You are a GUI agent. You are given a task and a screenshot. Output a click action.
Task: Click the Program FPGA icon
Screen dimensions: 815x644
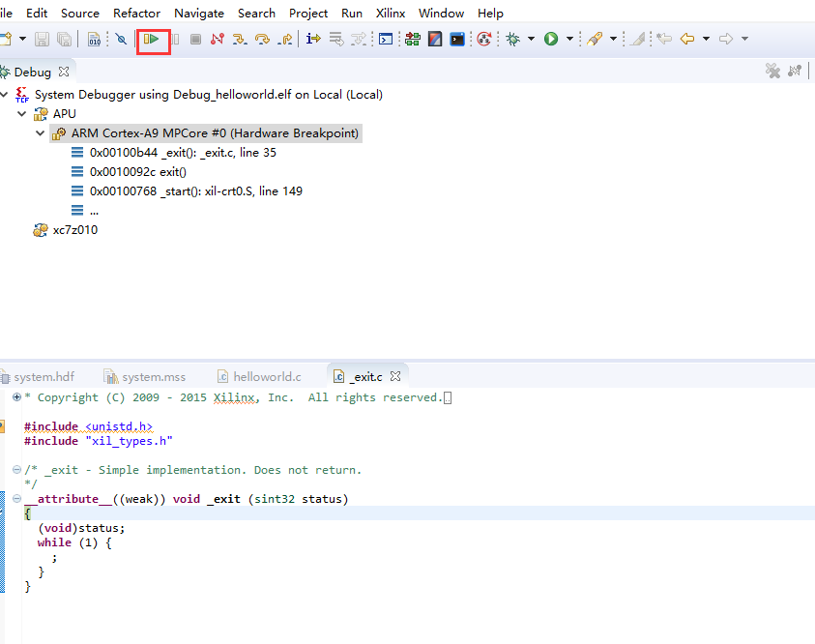tap(413, 39)
